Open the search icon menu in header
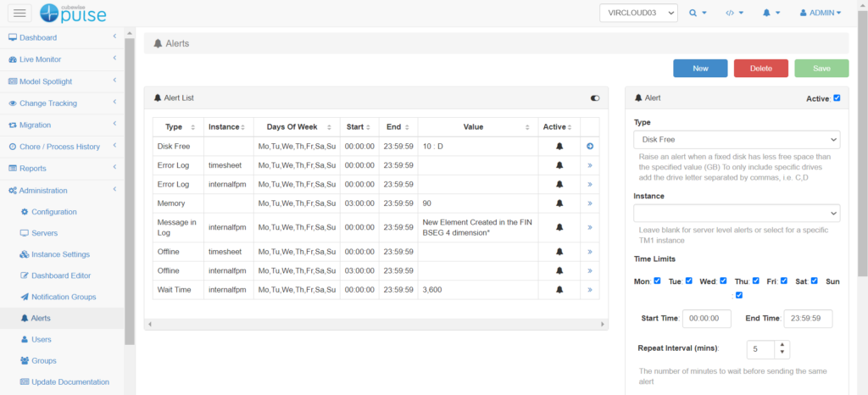This screenshot has height=395, width=868. pos(698,13)
